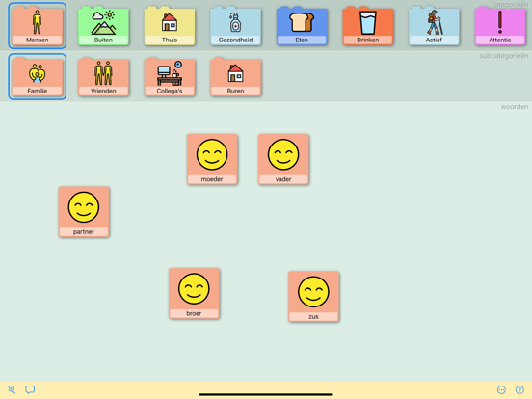Select the partner word card
Image resolution: width=532 pixels, height=399 pixels.
[84, 212]
